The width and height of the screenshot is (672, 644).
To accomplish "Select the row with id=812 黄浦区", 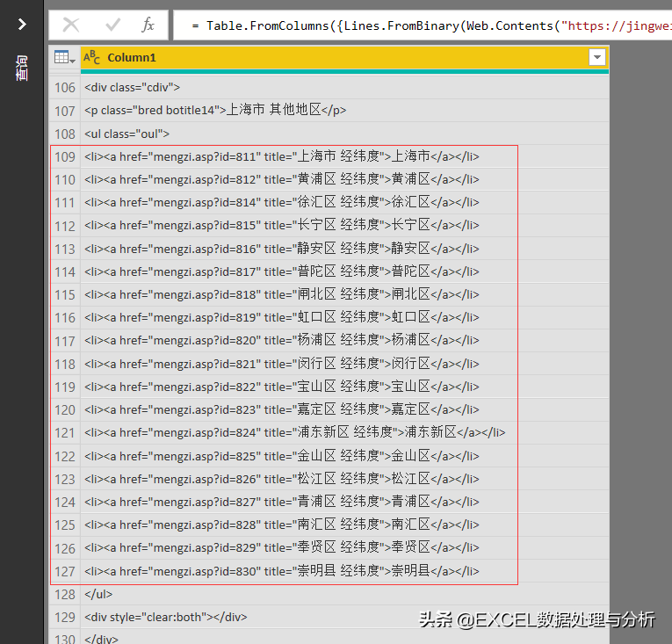I will 344,179.
